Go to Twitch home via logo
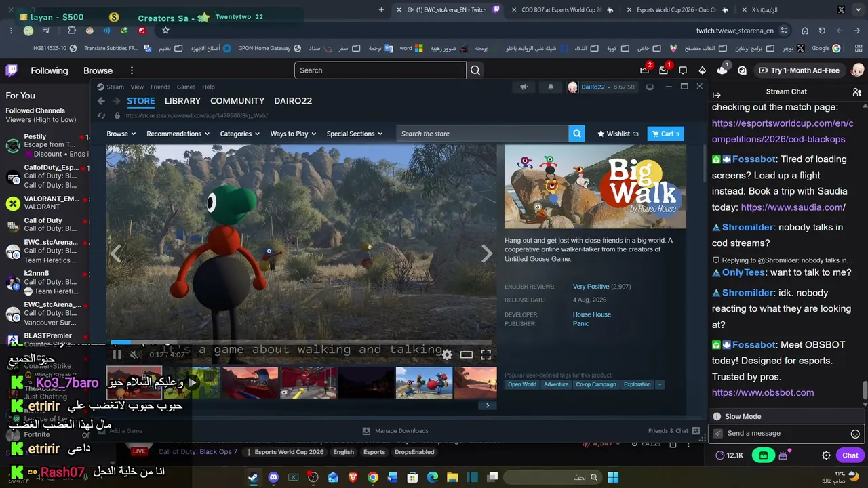 click(12, 70)
